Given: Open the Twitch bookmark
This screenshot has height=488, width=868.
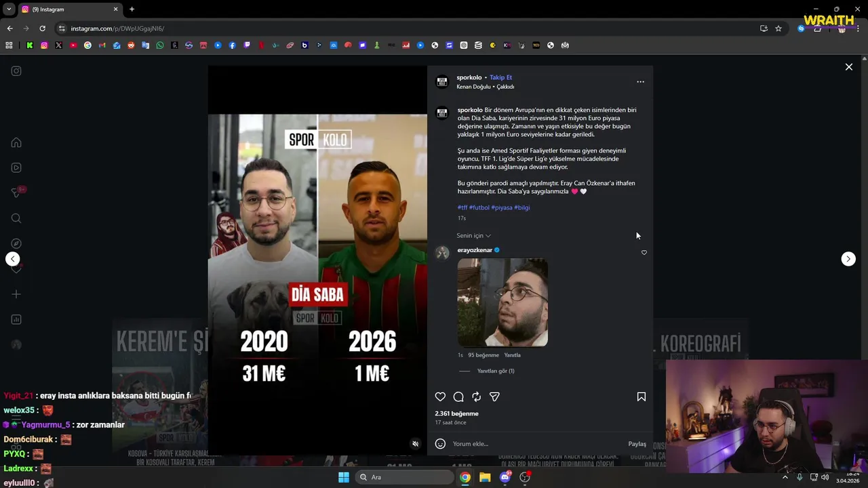Looking at the screenshot, I should pyautogui.click(x=247, y=45).
